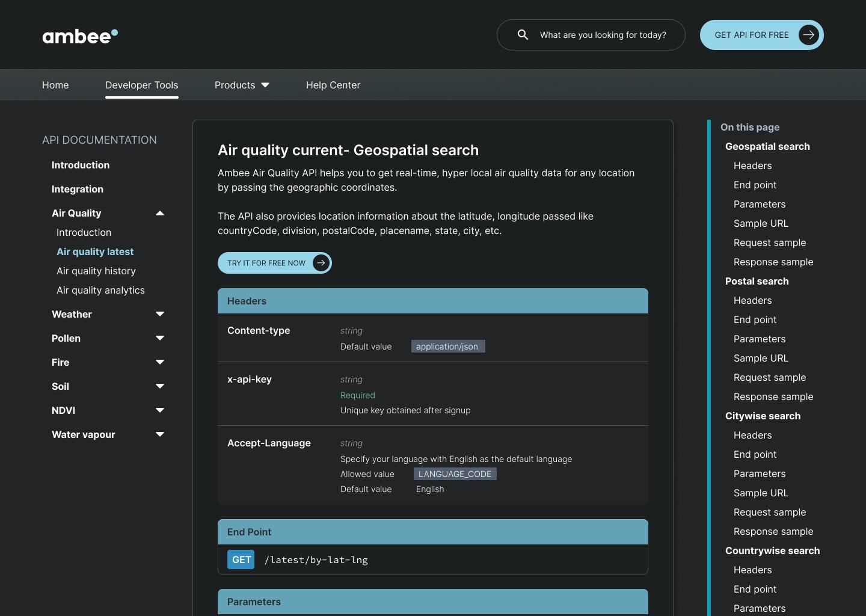Click the GET method badge
This screenshot has height=616, width=866.
tap(241, 559)
